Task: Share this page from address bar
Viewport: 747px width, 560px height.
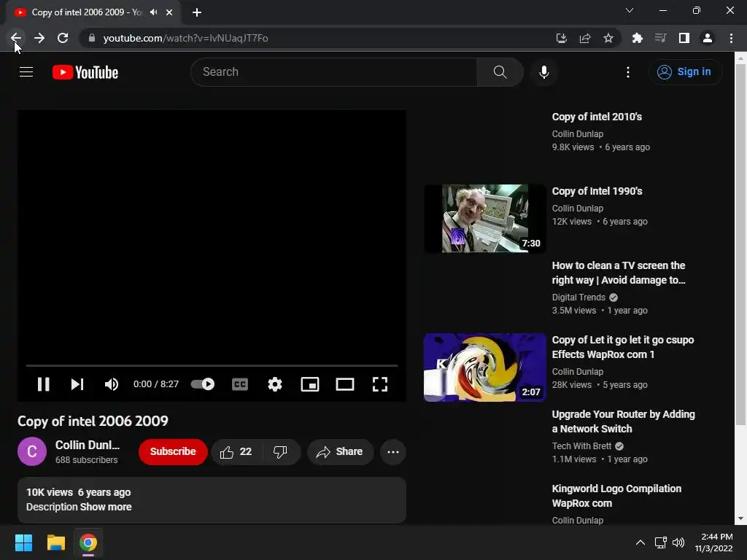Action: [585, 38]
